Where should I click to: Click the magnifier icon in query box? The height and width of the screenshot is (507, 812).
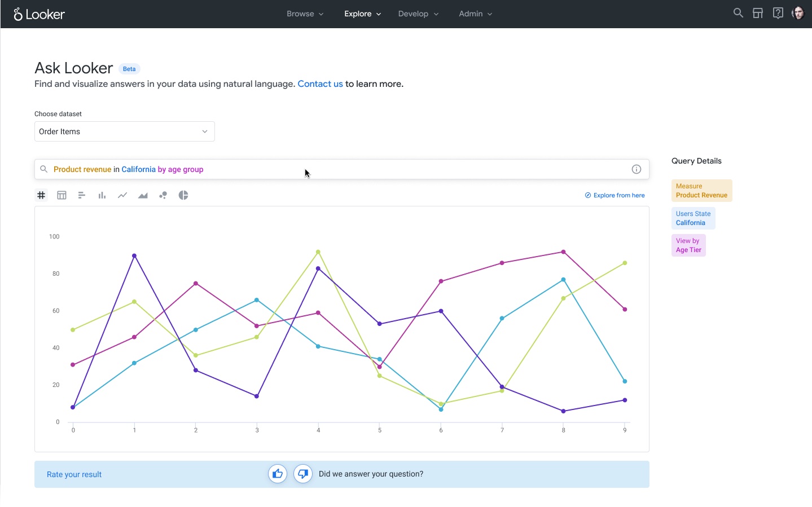[x=43, y=169]
